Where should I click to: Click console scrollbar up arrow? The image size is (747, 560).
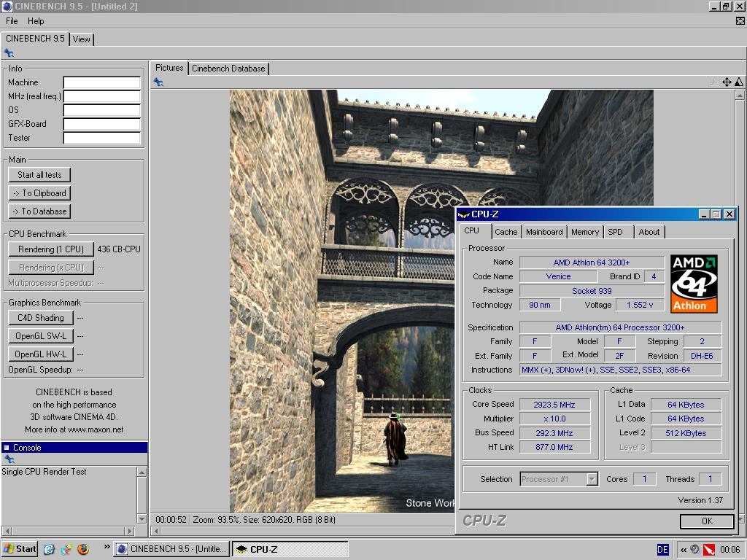pos(142,472)
